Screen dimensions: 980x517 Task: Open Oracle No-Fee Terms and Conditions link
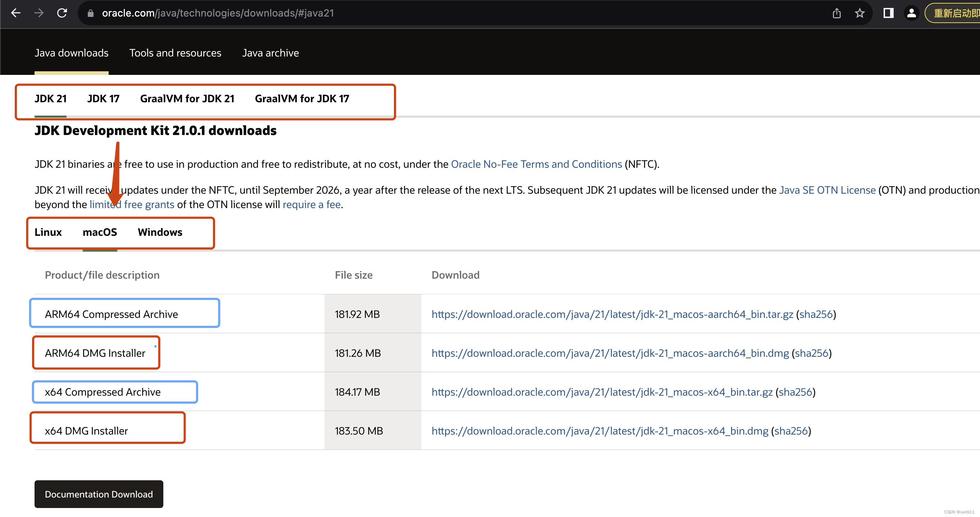click(536, 164)
